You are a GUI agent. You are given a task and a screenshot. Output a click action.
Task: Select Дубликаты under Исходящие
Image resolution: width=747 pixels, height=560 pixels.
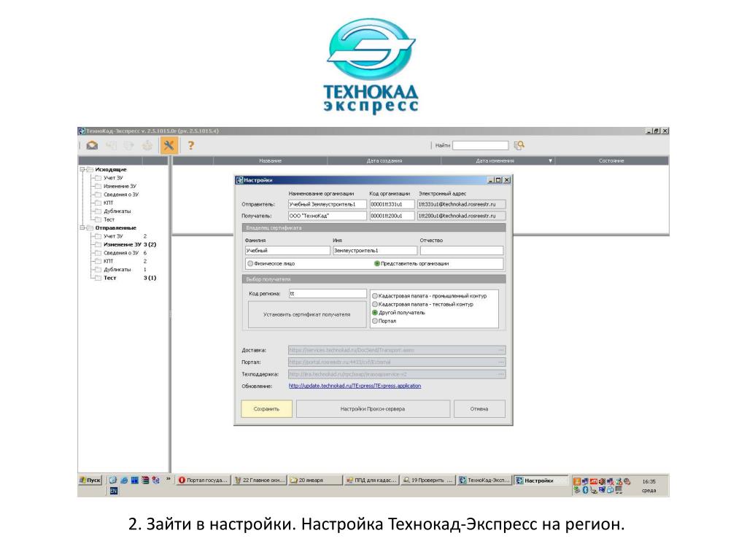tap(117, 211)
